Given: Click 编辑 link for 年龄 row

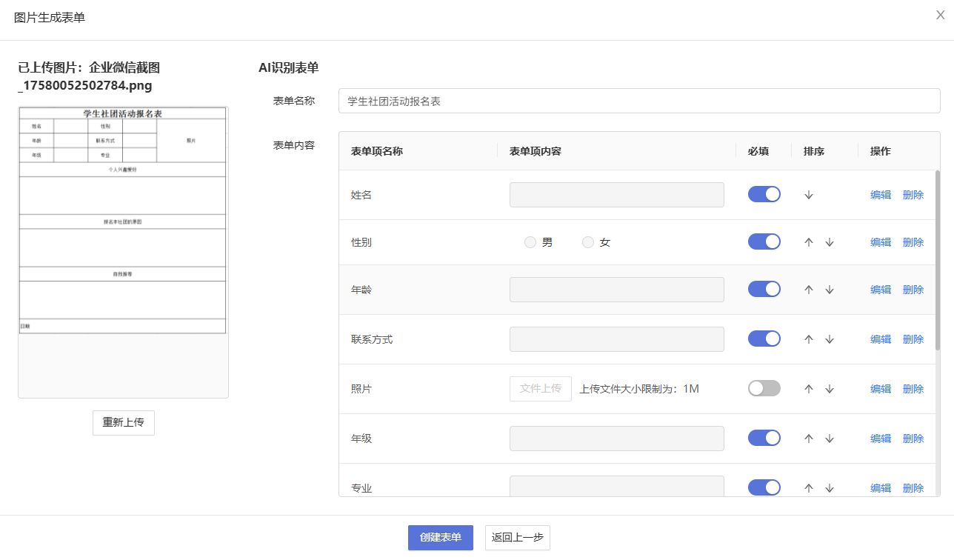Looking at the screenshot, I should click(x=880, y=290).
